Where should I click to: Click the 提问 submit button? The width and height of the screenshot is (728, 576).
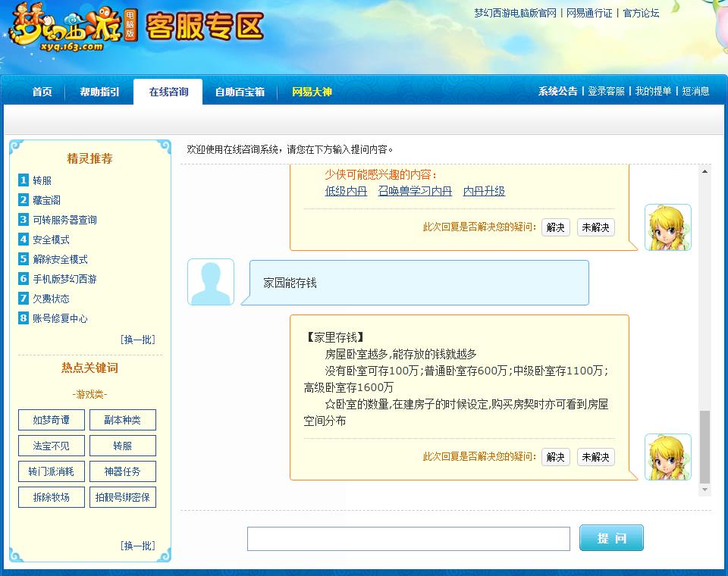coord(611,537)
